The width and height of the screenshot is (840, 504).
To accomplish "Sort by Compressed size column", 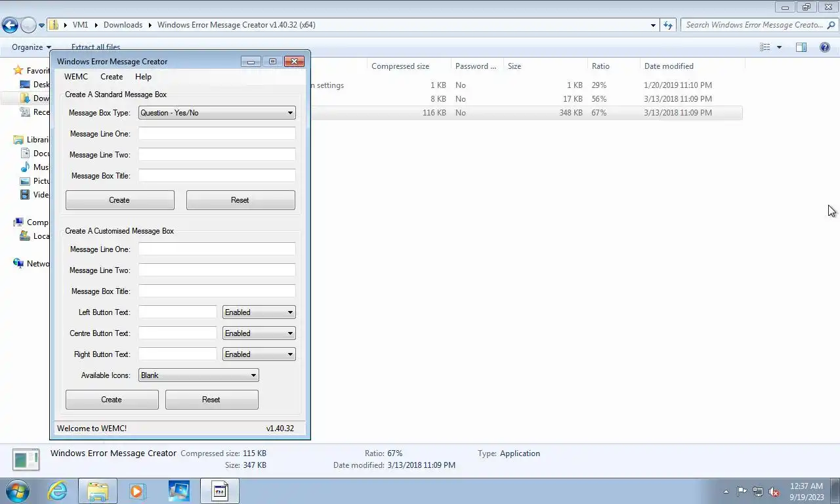I will click(409, 66).
